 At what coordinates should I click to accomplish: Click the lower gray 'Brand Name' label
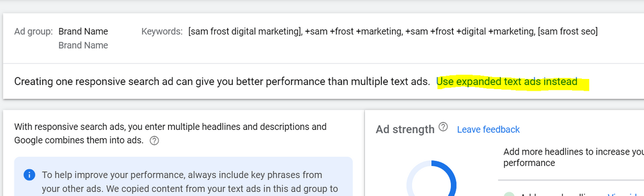[83, 45]
